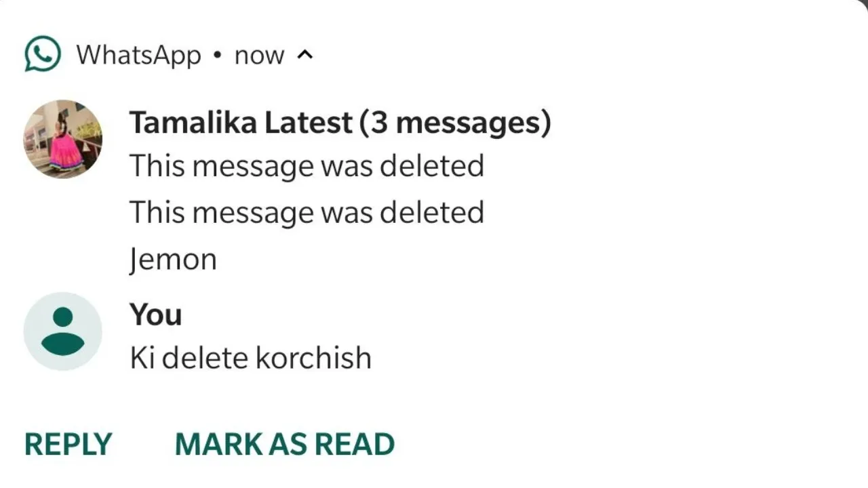The image size is (868, 488).
Task: Tap the 'Jemon' message
Action: (x=173, y=260)
